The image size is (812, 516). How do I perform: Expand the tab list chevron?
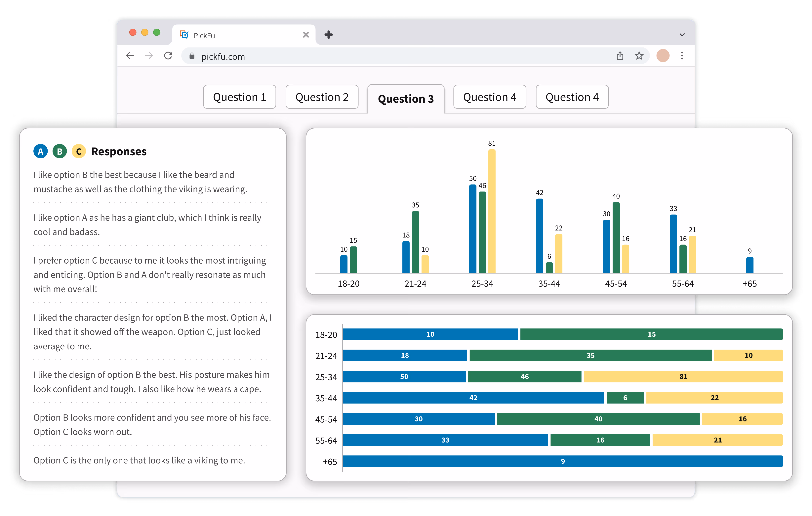point(682,35)
